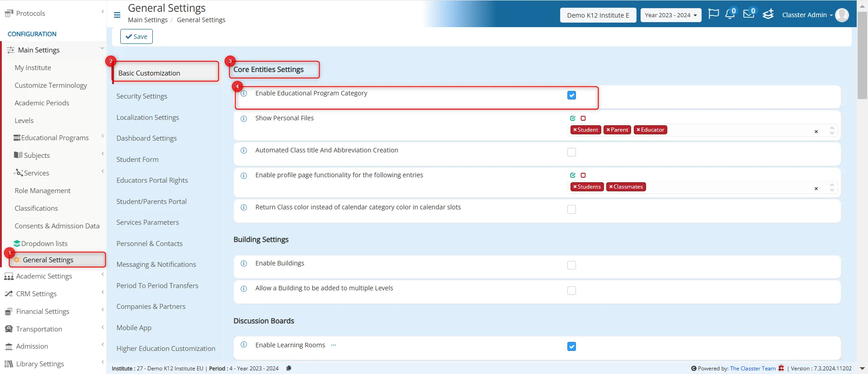Check Automated Class title And Abbreviation Creation
This screenshot has height=374, width=868.
(572, 152)
